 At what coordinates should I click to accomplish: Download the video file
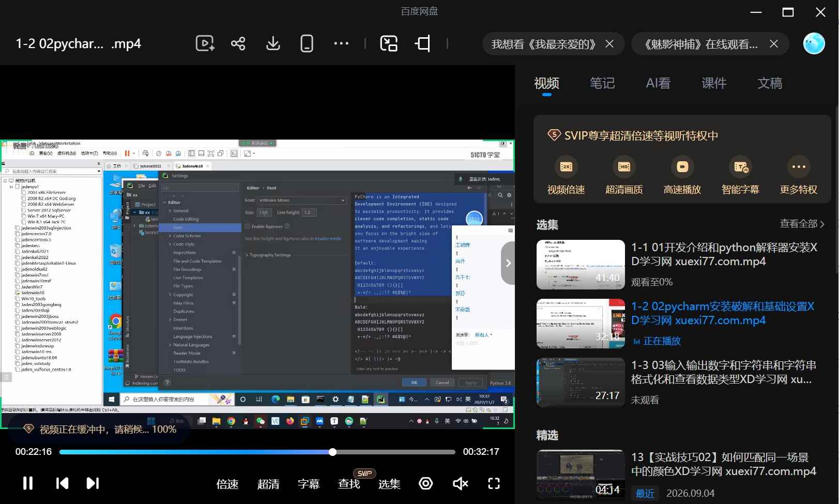[x=273, y=43]
